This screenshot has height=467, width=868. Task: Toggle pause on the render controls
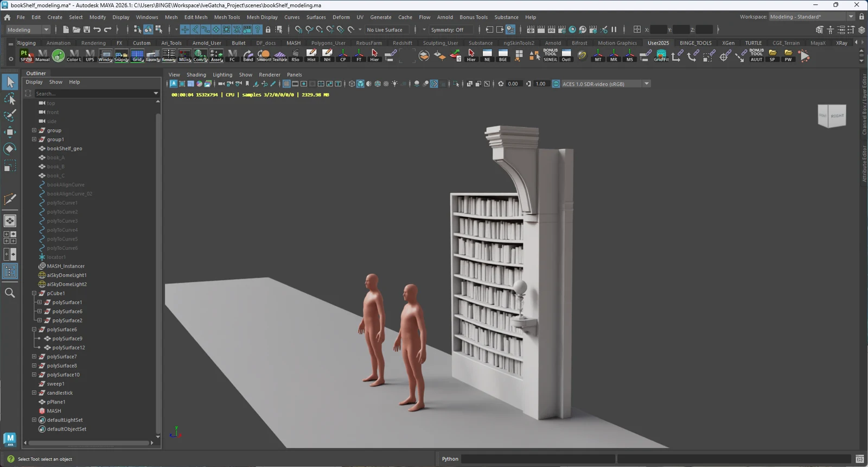(x=614, y=30)
